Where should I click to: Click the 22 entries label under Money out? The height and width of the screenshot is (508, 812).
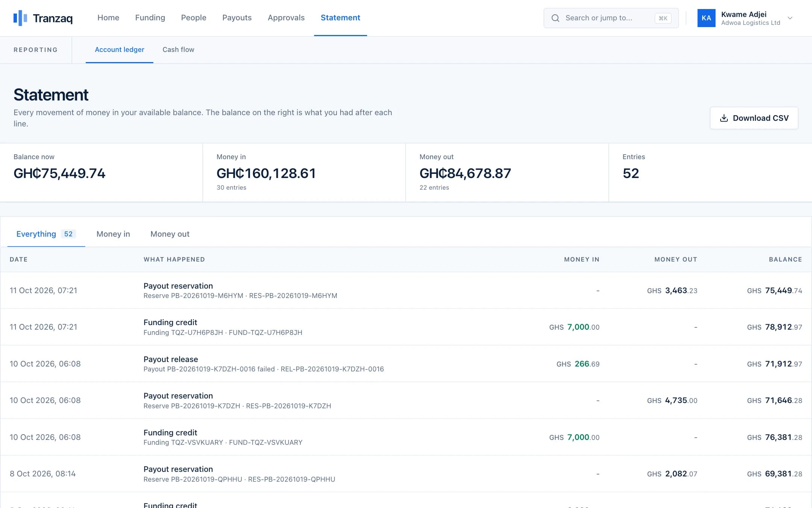click(434, 187)
